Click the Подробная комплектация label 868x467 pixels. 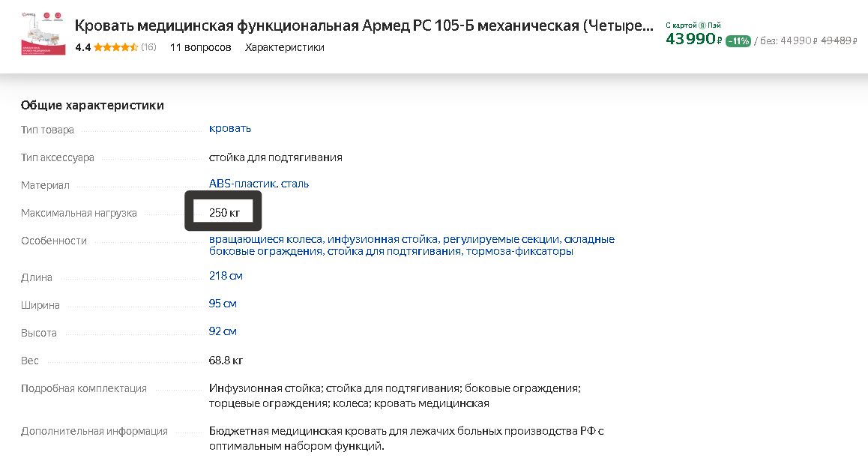tap(84, 388)
